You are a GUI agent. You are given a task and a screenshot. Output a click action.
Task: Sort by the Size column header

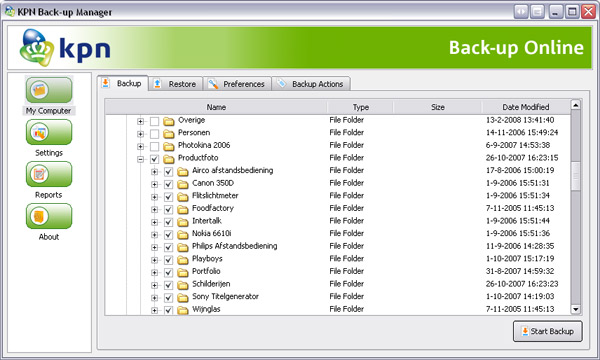[x=438, y=107]
